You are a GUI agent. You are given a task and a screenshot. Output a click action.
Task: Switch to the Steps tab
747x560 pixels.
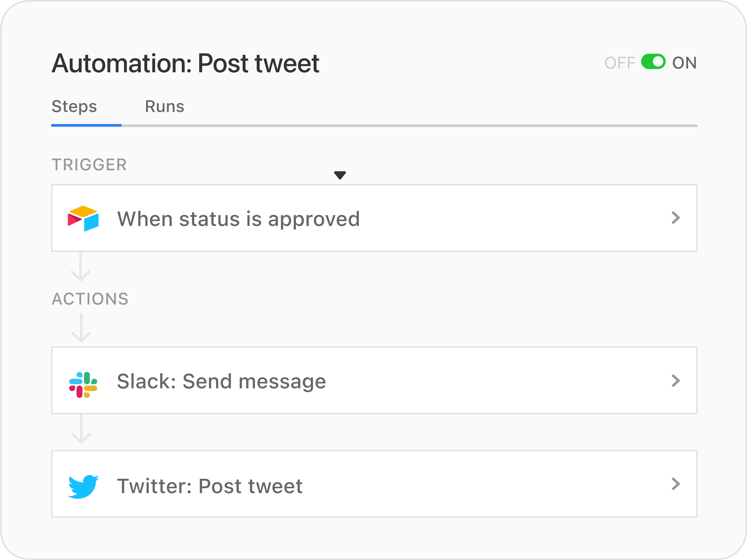[74, 107]
